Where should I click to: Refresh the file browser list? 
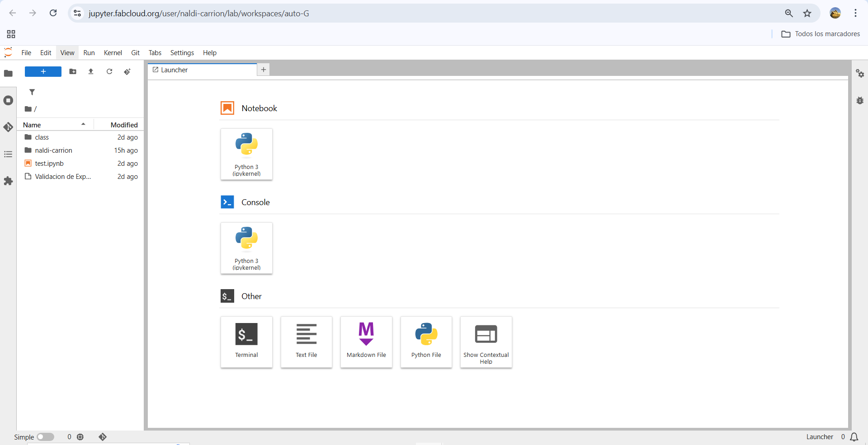coord(109,71)
